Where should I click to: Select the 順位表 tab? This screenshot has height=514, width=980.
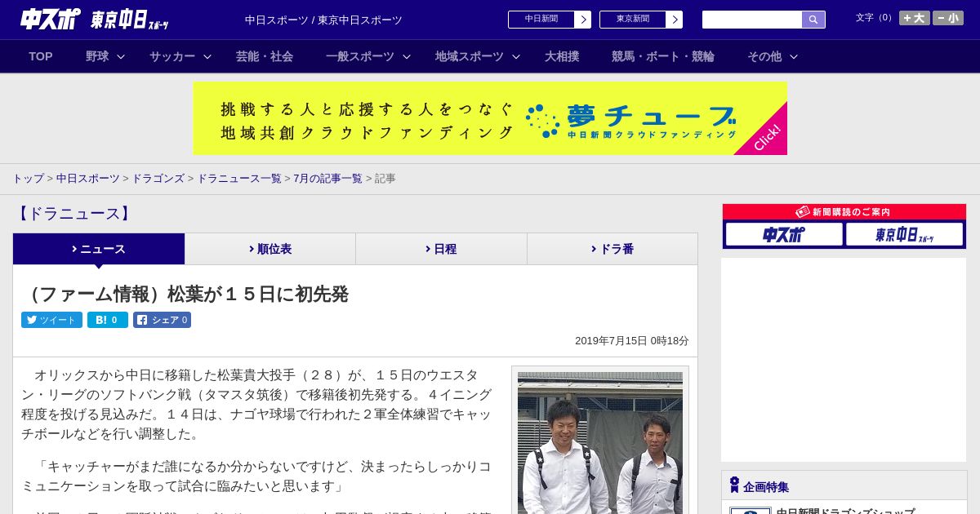[x=270, y=249]
